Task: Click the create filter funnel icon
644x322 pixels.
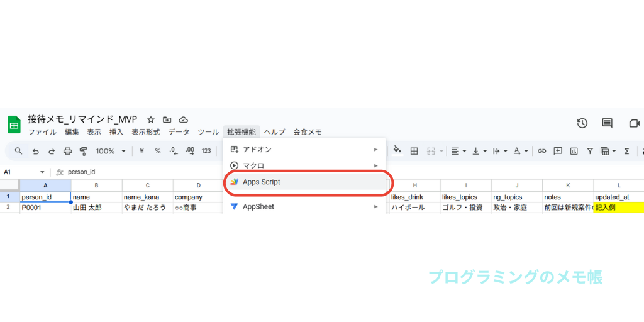Action: [x=590, y=151]
